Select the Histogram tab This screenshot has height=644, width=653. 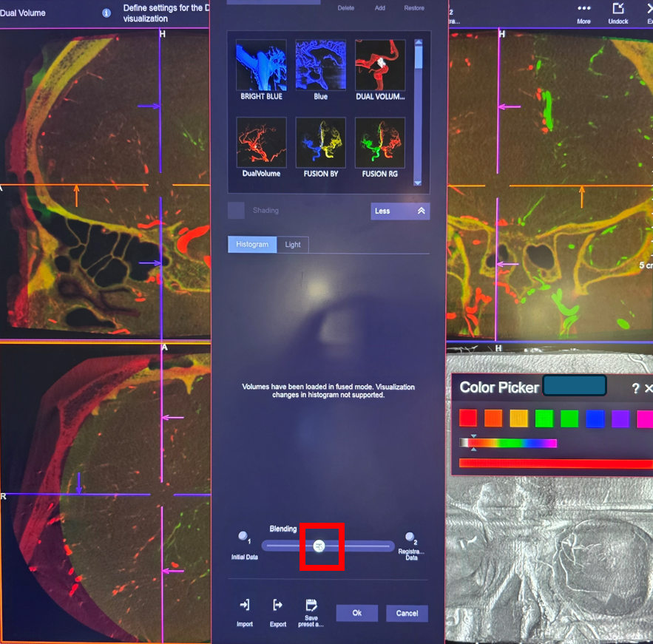[252, 245]
